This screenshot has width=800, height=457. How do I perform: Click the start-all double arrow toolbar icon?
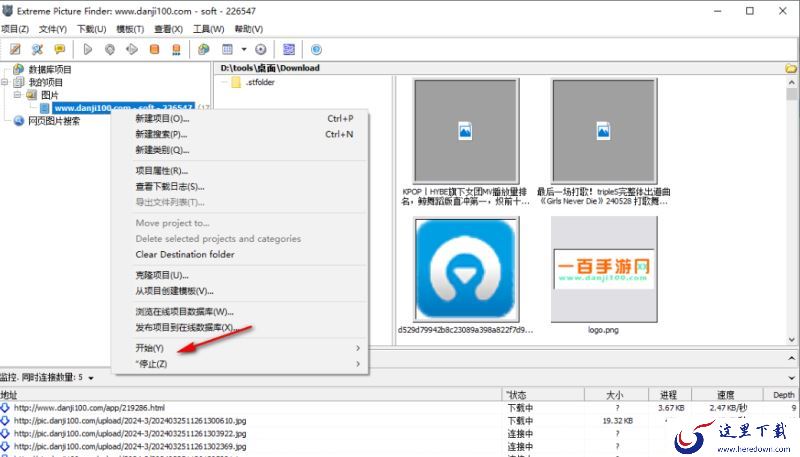[x=132, y=49]
